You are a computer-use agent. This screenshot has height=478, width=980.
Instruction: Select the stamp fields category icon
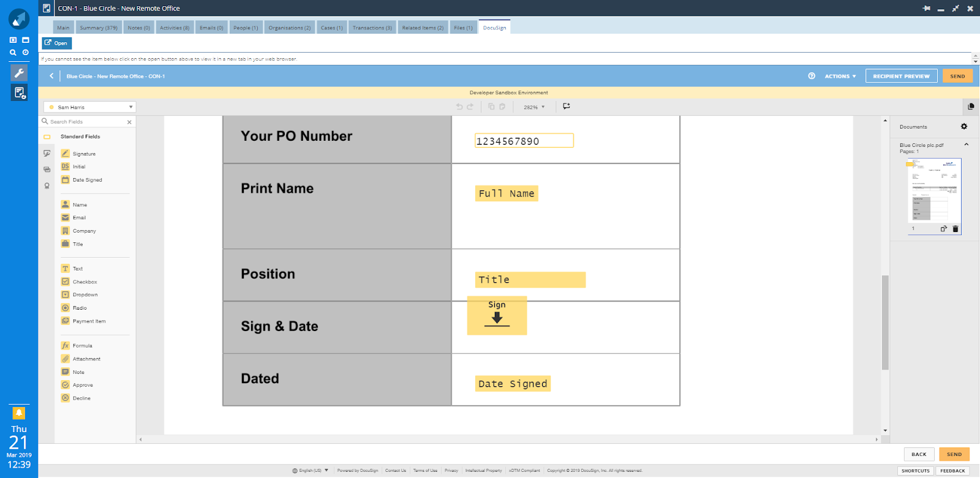(47, 185)
